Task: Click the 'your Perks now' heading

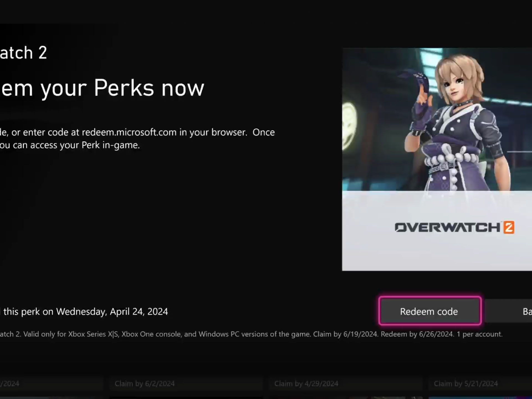Action: coord(122,88)
